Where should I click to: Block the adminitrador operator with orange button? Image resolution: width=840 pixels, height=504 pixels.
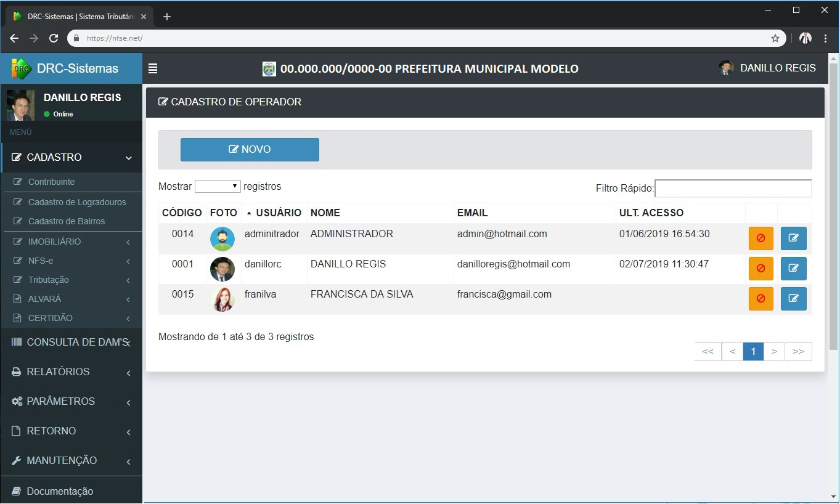[x=760, y=238]
